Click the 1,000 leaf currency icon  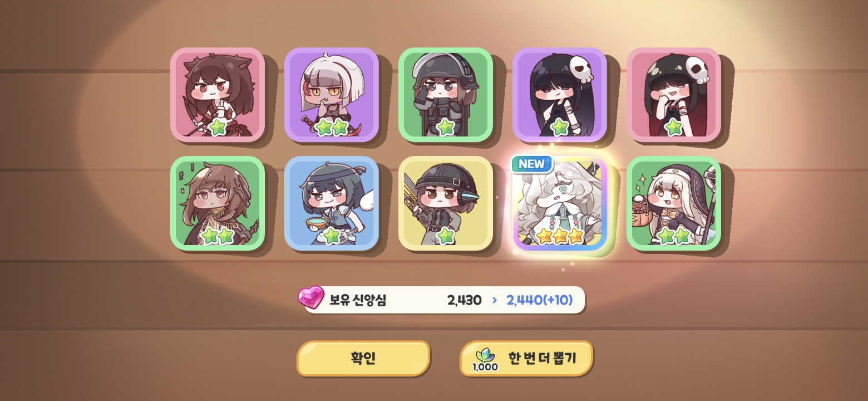coord(485,360)
